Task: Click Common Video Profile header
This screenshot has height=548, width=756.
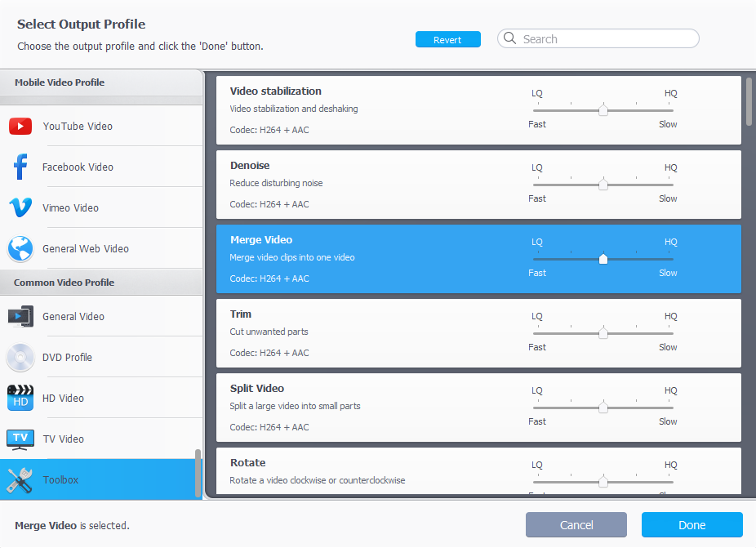Action: (x=101, y=283)
